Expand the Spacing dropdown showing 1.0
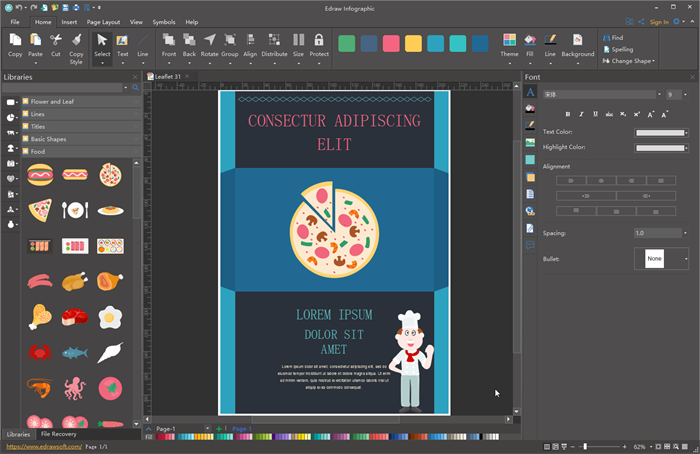Image resolution: width=700 pixels, height=454 pixels. (x=686, y=233)
